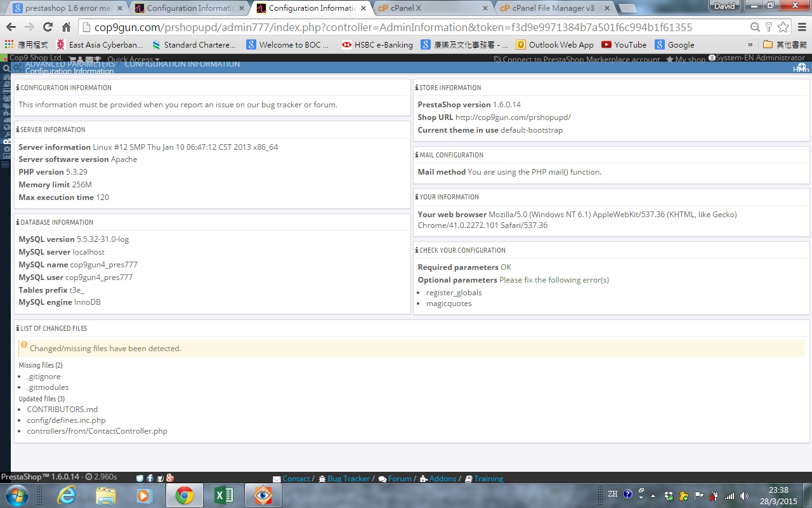The height and width of the screenshot is (508, 812).
Task: Open the Welcome to BOC bookmark
Action: pos(289,45)
